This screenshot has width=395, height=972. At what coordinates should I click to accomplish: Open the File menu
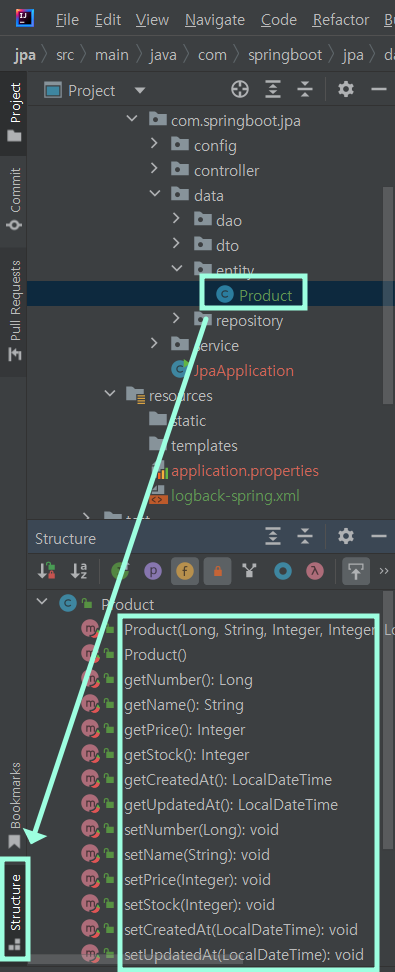point(68,20)
